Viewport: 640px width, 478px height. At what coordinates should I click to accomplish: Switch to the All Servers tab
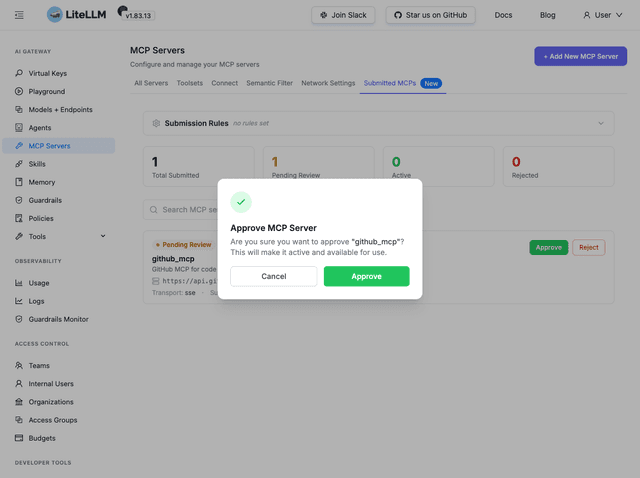[151, 83]
